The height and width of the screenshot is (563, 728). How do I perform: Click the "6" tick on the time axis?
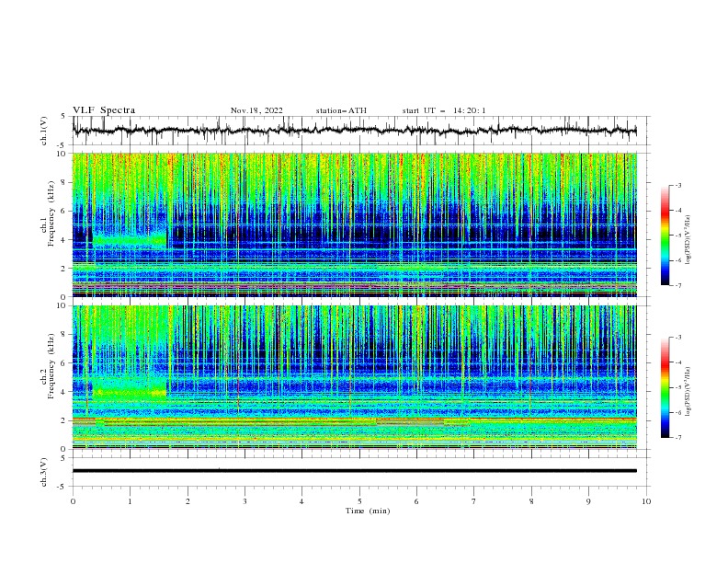(x=416, y=501)
